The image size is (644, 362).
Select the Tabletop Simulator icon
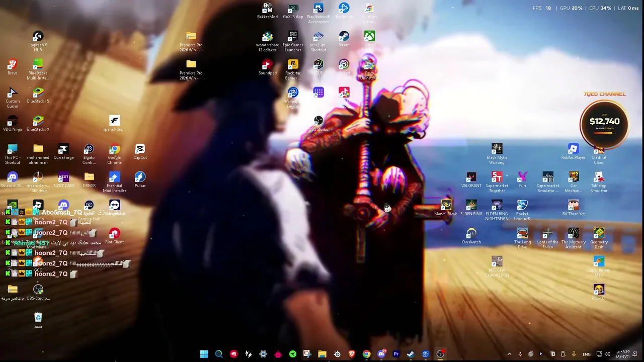point(599,183)
